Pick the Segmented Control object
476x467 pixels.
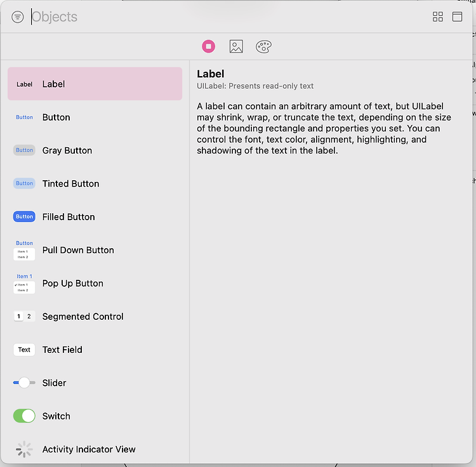(95, 317)
